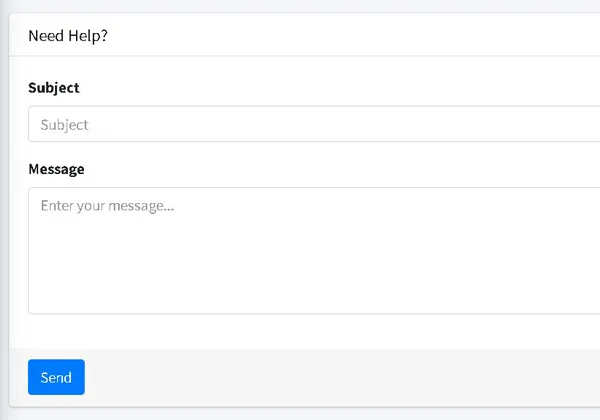Click the center of the Message textarea
600x420 pixels.
pyautogui.click(x=314, y=251)
